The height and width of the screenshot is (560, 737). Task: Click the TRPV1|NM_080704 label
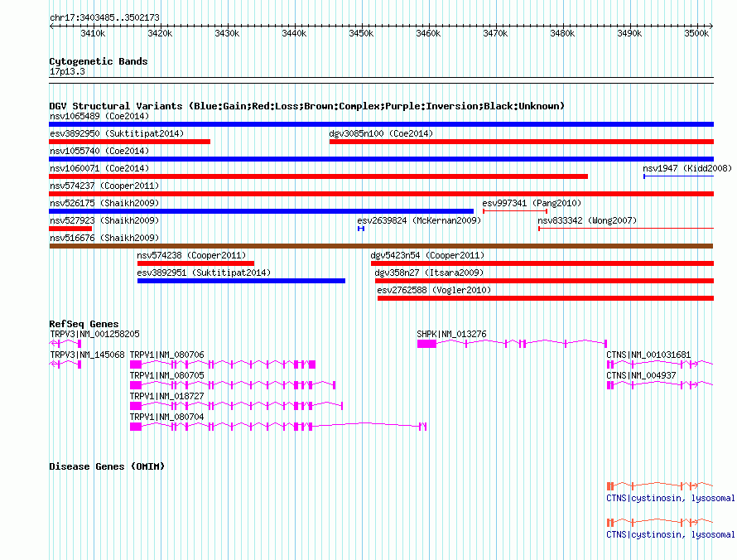point(166,417)
